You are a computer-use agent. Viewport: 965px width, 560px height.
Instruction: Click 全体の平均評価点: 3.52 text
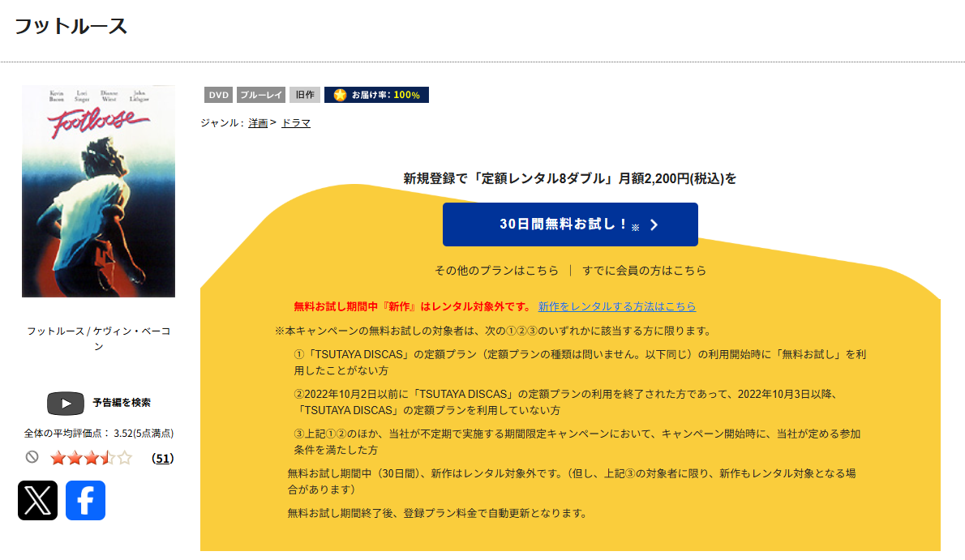(x=98, y=434)
